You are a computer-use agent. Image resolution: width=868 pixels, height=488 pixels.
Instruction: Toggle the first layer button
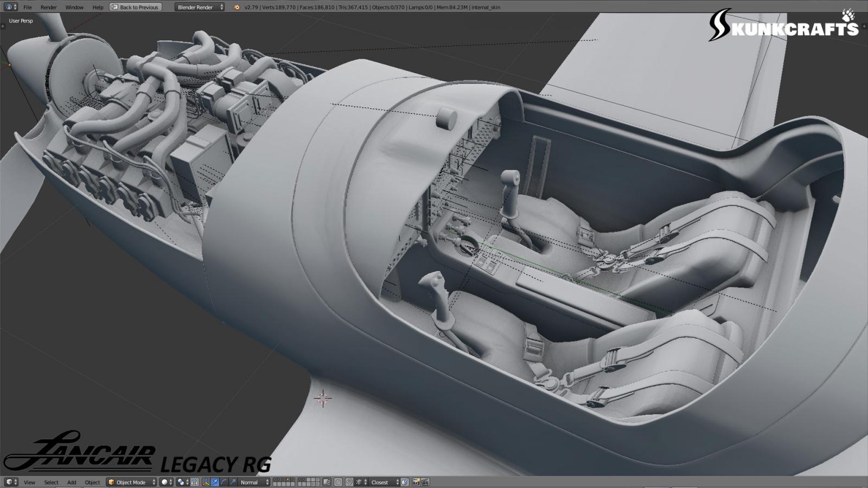pyautogui.click(x=275, y=480)
